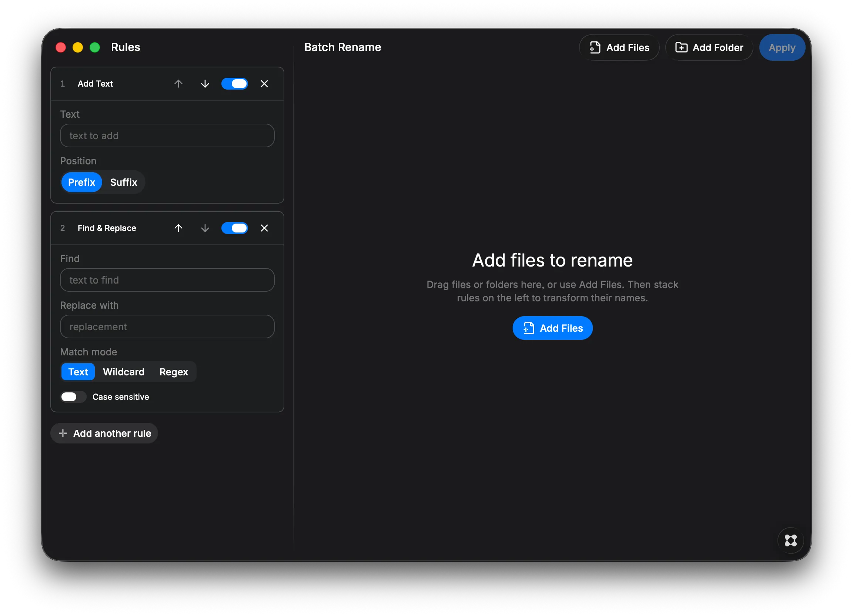
Task: Open the four-dot floating icon at bottom right
Action: pos(790,540)
